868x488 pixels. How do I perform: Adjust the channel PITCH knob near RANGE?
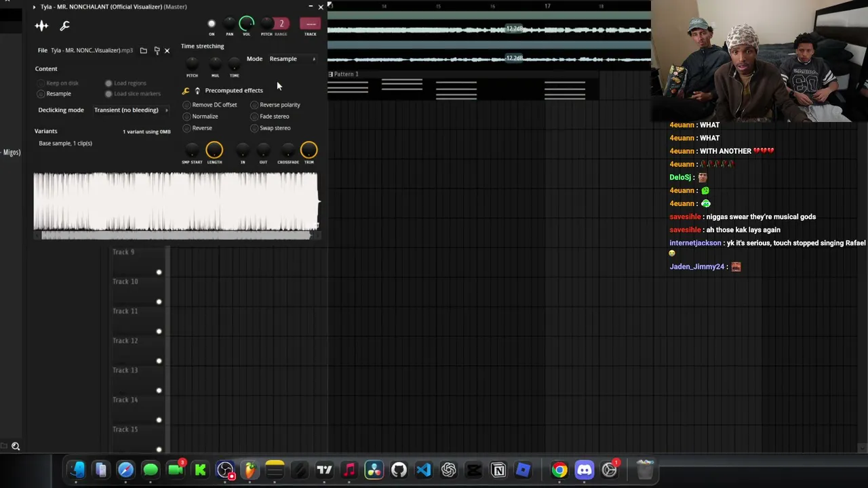(266, 24)
